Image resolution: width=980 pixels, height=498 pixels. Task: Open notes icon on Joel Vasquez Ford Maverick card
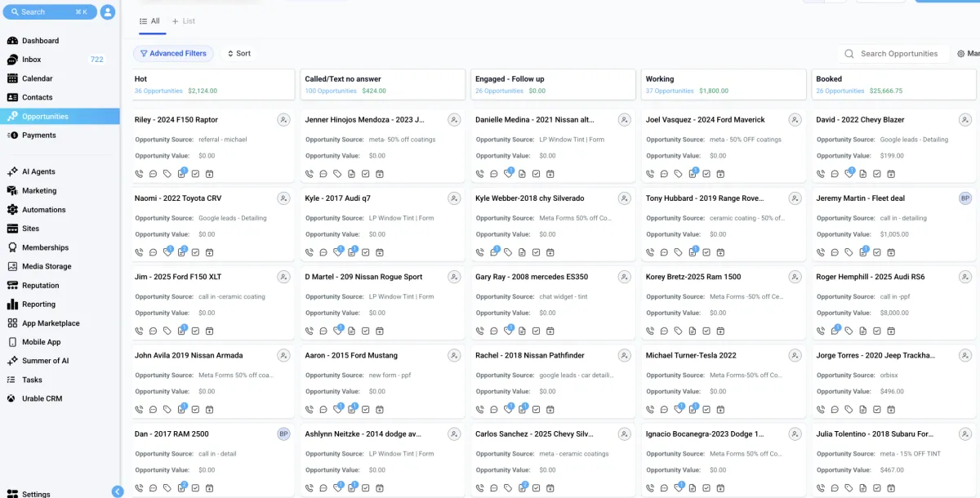693,174
